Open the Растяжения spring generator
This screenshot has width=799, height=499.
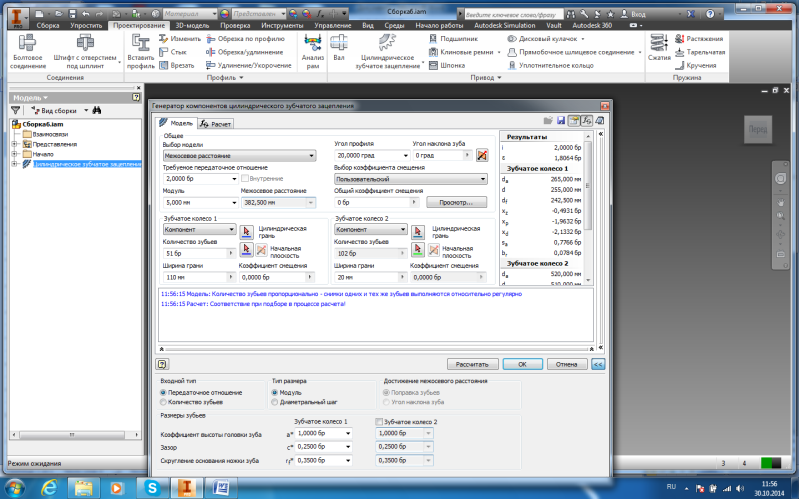[699, 39]
